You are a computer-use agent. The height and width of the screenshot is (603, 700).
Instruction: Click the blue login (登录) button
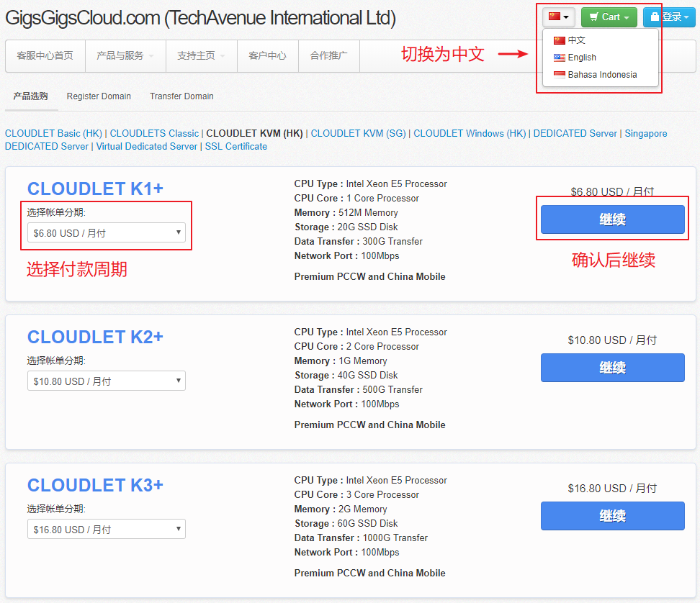tap(669, 17)
